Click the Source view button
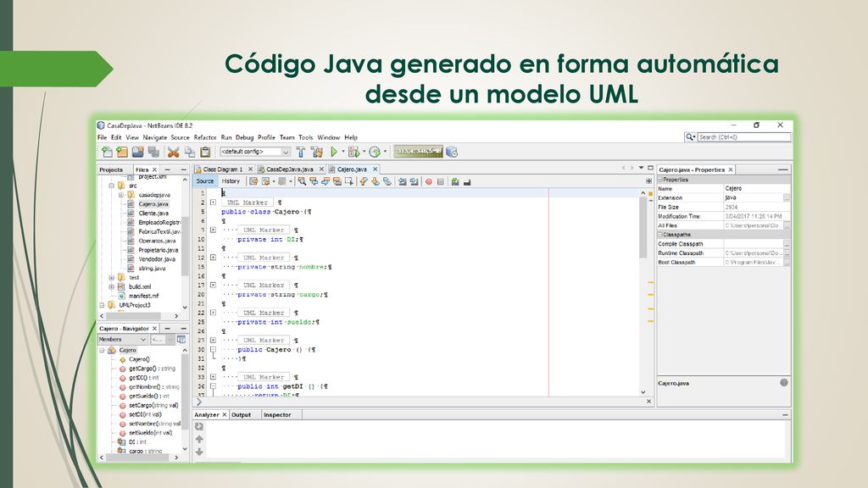 pos(205,181)
